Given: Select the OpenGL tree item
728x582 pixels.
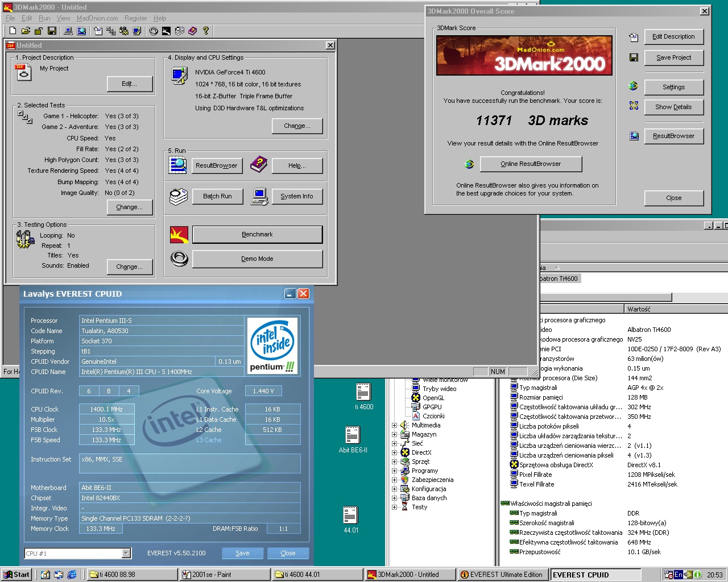Looking at the screenshot, I should click(433, 398).
